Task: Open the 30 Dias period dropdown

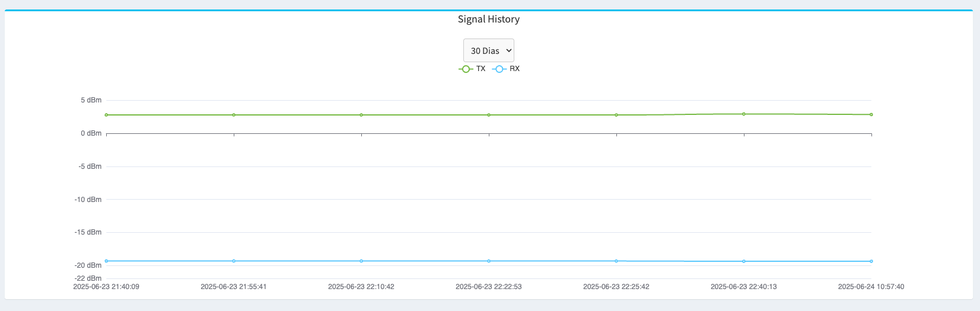Action: (x=488, y=51)
